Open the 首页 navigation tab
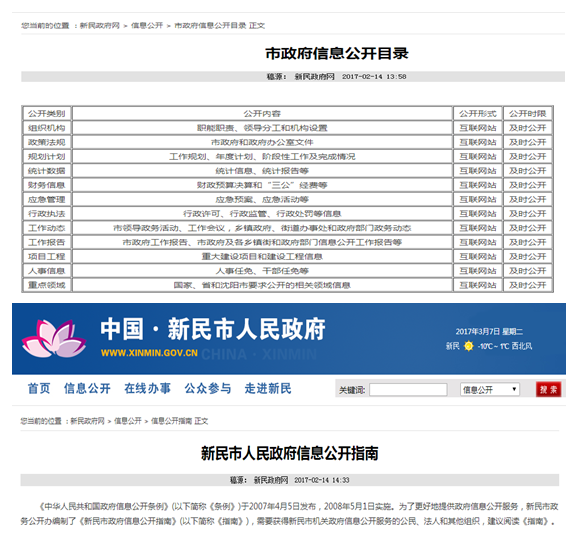 point(39,388)
